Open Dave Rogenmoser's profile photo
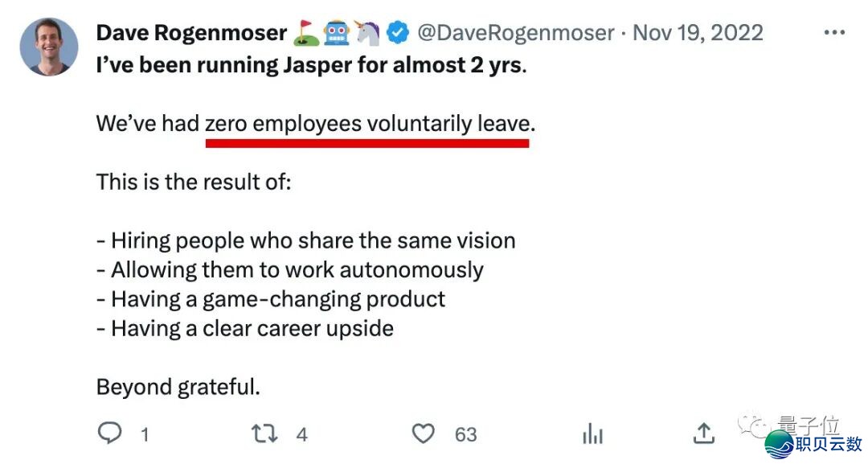 (x=49, y=47)
